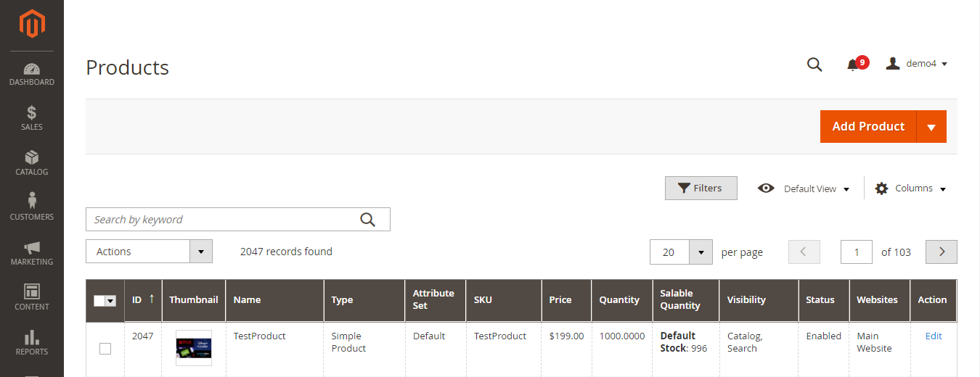The image size is (980, 377).
Task: Sort by the SKU column header
Action: point(504,300)
